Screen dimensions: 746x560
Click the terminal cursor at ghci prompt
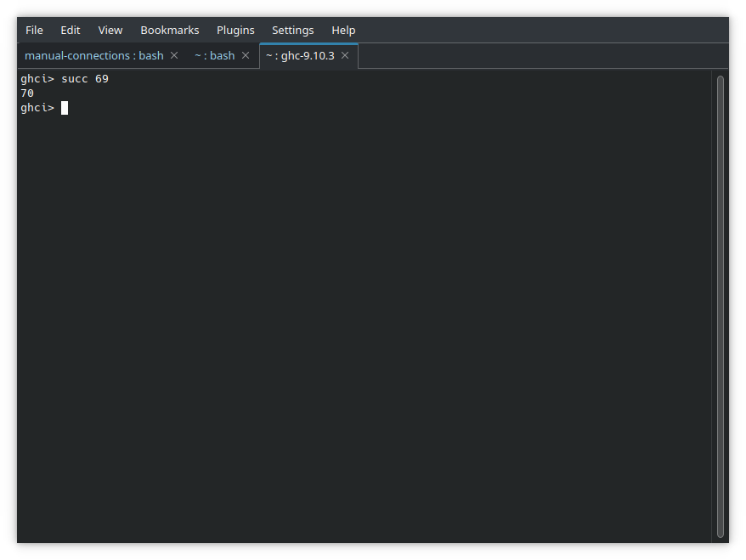pyautogui.click(x=65, y=108)
